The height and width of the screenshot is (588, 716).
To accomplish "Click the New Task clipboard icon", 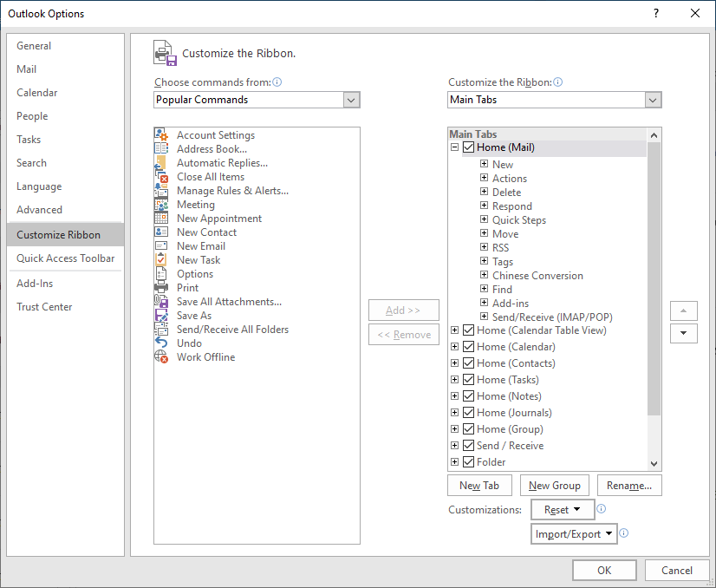I will 160,259.
